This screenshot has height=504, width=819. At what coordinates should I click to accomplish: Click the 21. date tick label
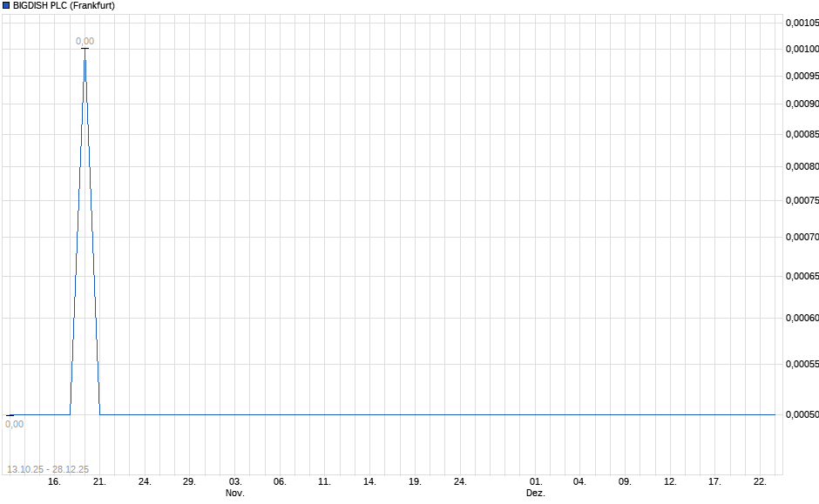98,480
